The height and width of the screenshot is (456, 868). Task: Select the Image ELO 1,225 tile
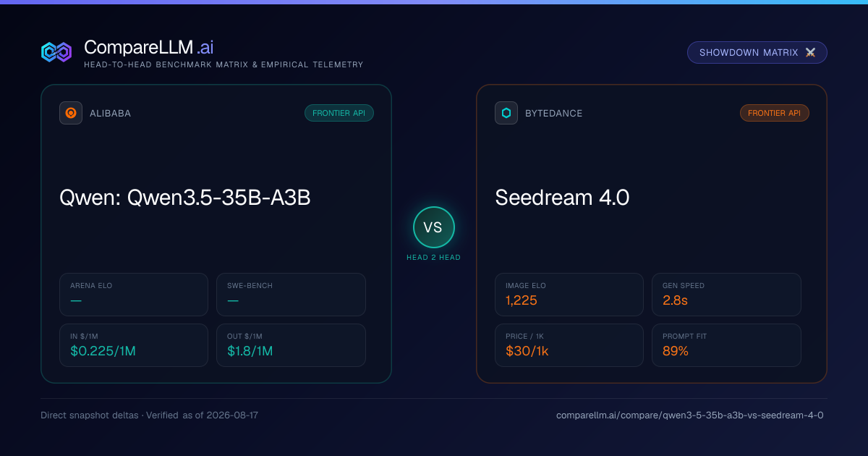point(569,295)
